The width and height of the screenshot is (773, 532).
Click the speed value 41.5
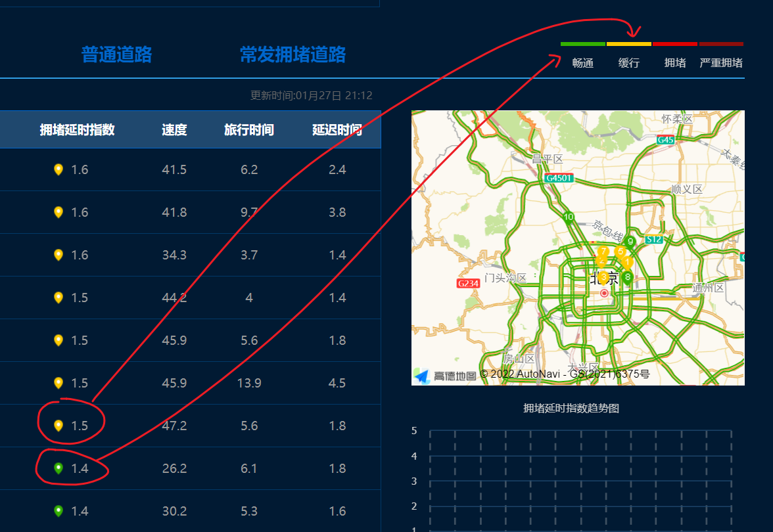coord(174,169)
